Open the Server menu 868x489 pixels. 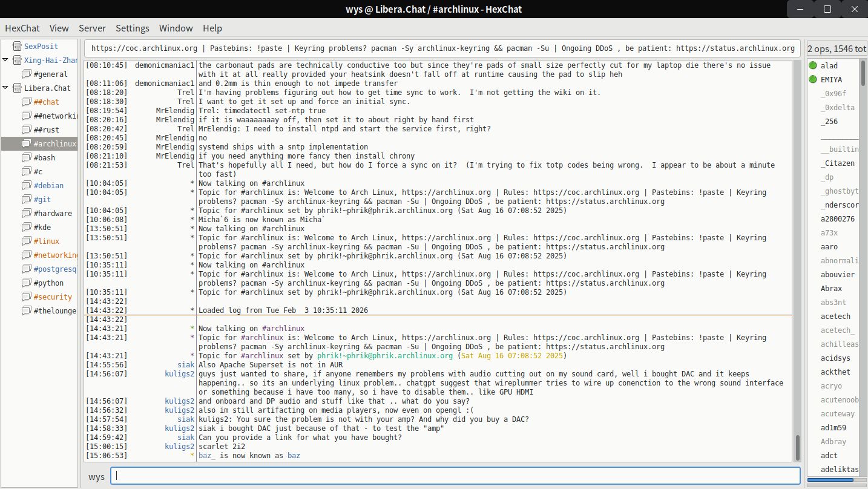tap(92, 28)
